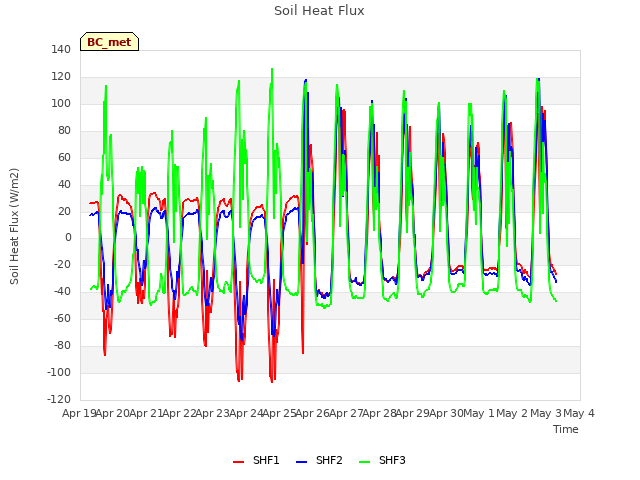Click the Apr 27 date tick label
640x480 pixels.
(x=346, y=413)
